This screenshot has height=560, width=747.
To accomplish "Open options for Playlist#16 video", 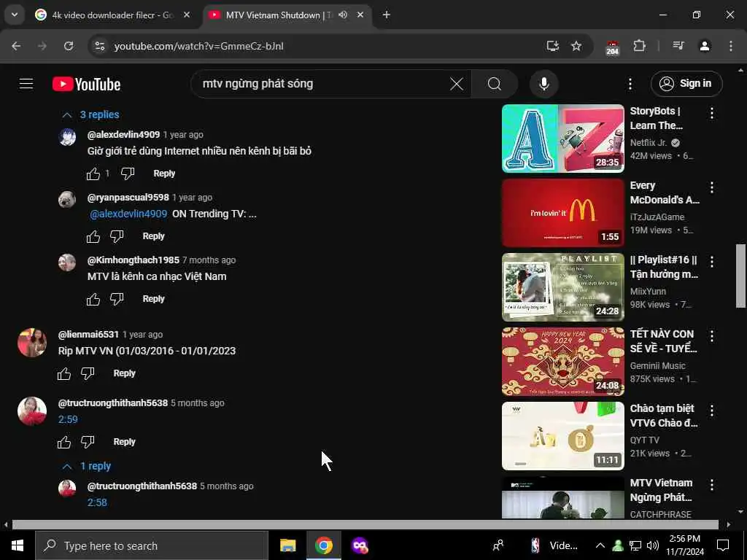I will [712, 262].
